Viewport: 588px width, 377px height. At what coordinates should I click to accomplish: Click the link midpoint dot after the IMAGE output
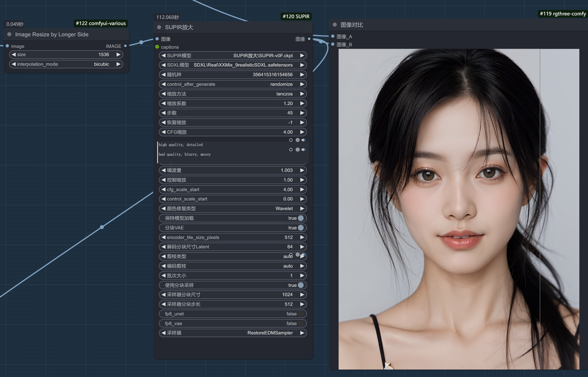pyautogui.click(x=141, y=42)
